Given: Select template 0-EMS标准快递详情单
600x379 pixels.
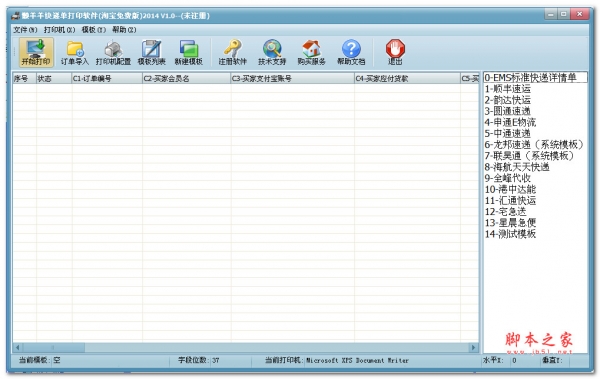Looking at the screenshot, I should pos(535,78).
